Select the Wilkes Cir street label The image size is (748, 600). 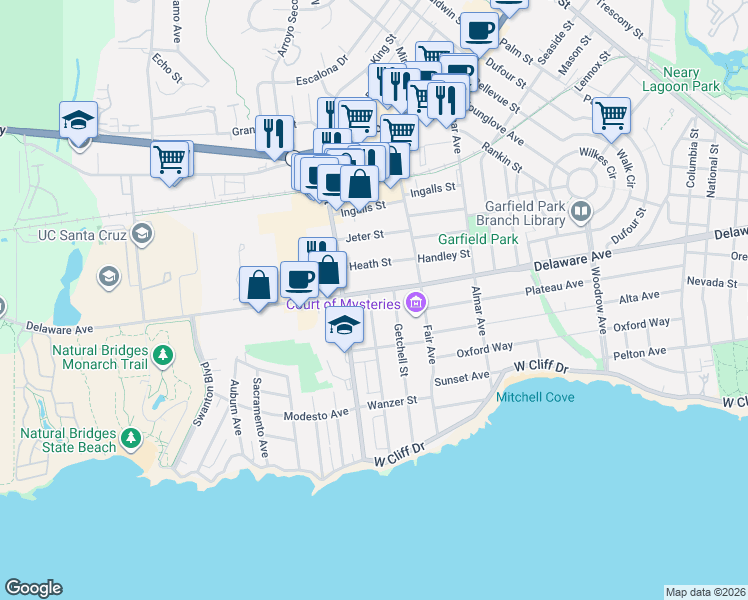click(598, 164)
